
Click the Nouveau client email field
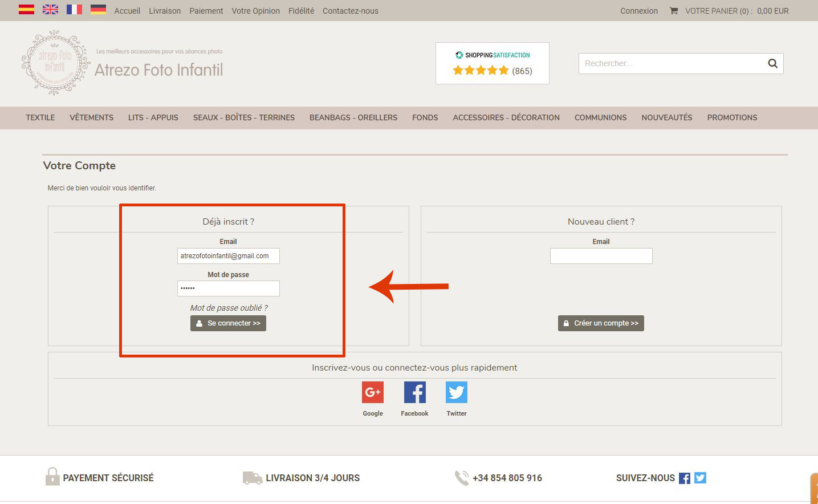(x=601, y=256)
